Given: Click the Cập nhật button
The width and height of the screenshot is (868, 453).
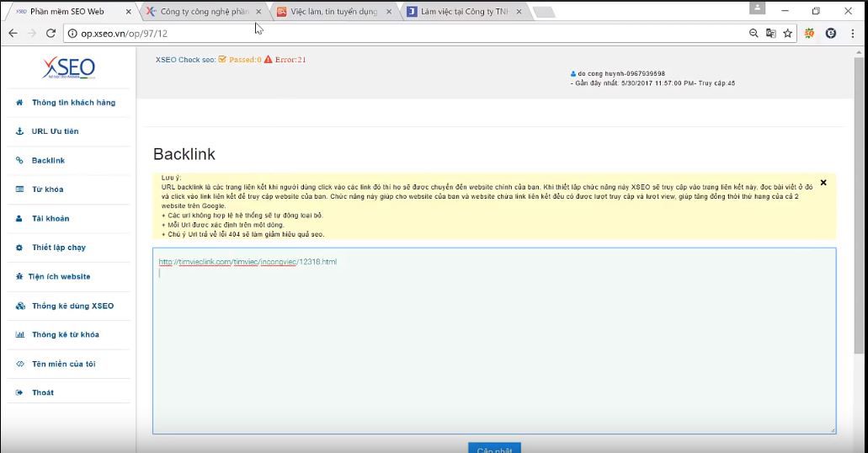Looking at the screenshot, I should 494,447.
